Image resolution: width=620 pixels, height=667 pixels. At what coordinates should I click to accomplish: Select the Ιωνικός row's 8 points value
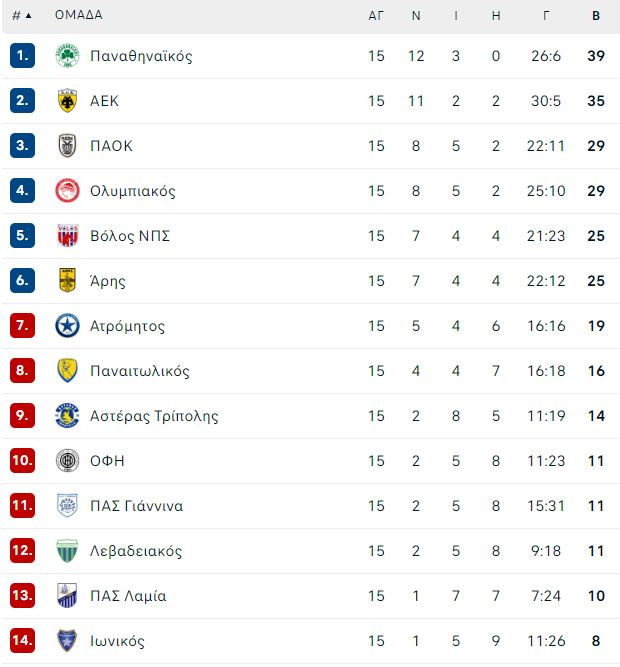coord(596,641)
